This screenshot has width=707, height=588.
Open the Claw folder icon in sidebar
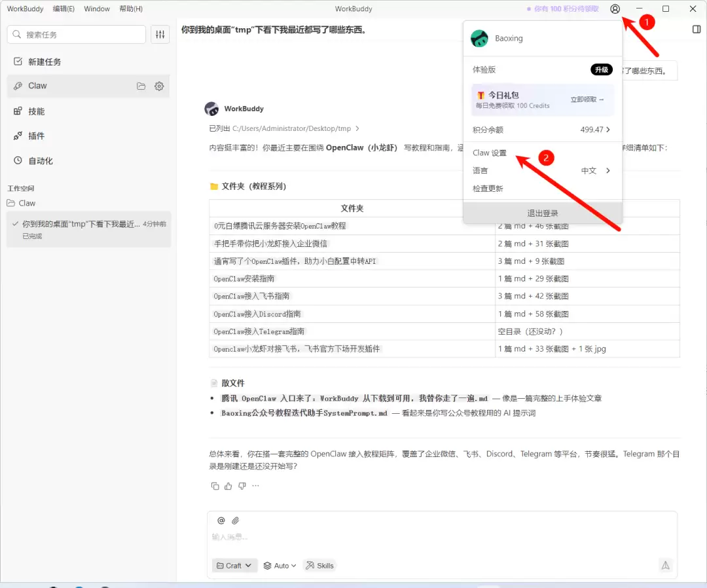tap(141, 86)
